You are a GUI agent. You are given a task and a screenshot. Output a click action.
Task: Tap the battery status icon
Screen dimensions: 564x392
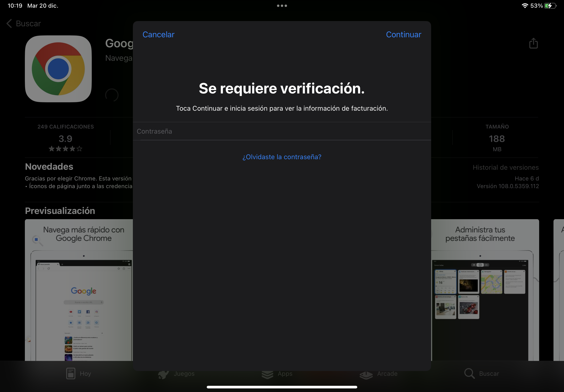[x=550, y=6]
